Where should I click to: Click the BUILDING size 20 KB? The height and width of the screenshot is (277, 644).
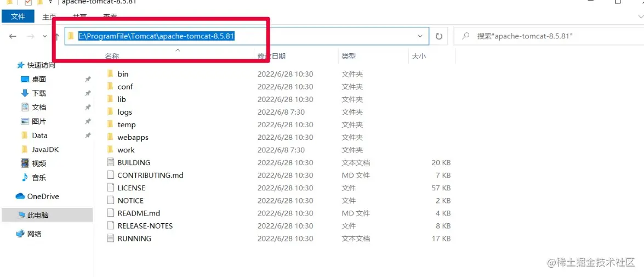(x=441, y=162)
